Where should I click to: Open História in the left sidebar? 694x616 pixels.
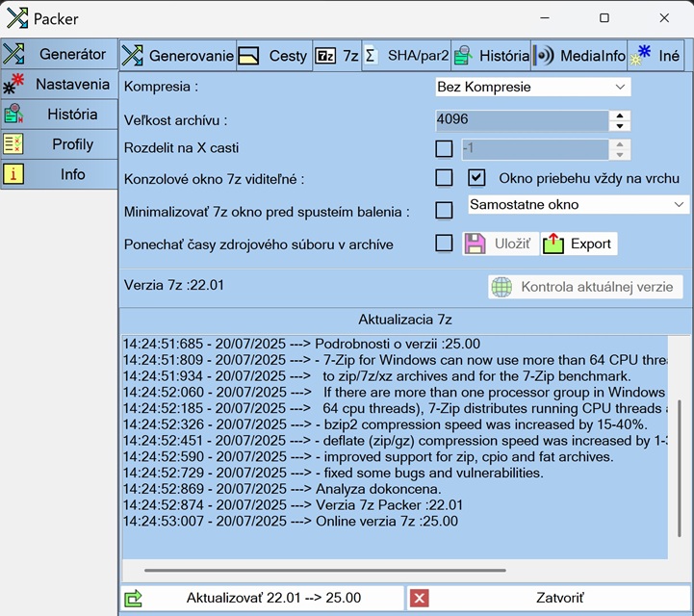[60, 115]
